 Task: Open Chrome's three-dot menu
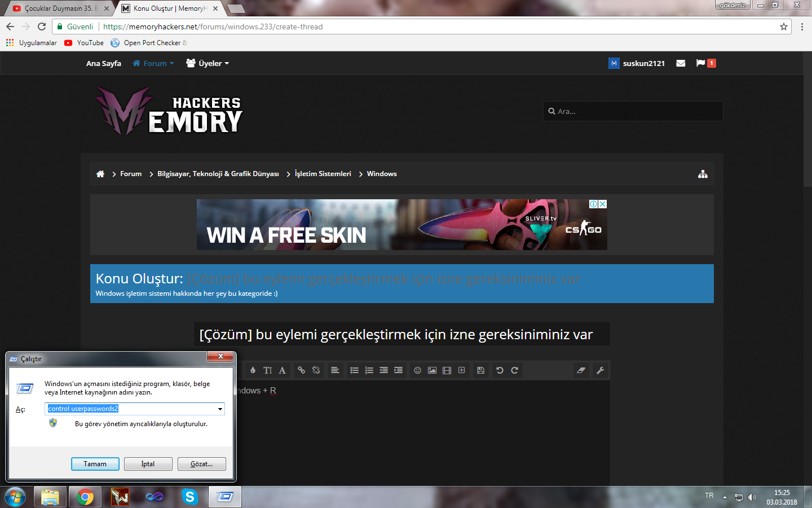pyautogui.click(x=802, y=27)
